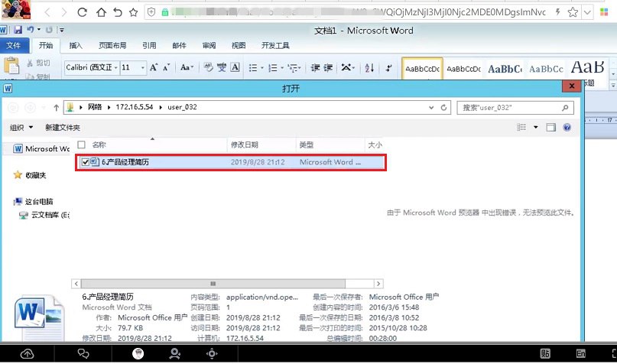Image resolution: width=617 pixels, height=364 pixels.
Task: Click the Clear Formatting eraser icon
Action: click(208, 67)
